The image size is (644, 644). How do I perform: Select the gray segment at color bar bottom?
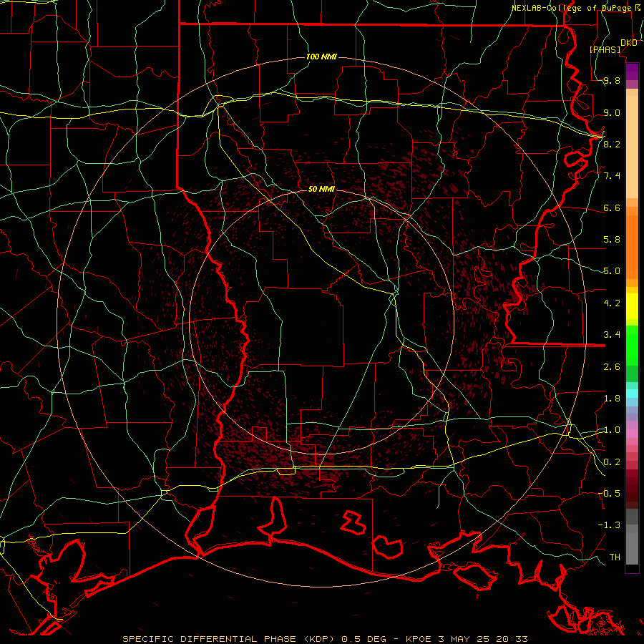tap(632, 548)
